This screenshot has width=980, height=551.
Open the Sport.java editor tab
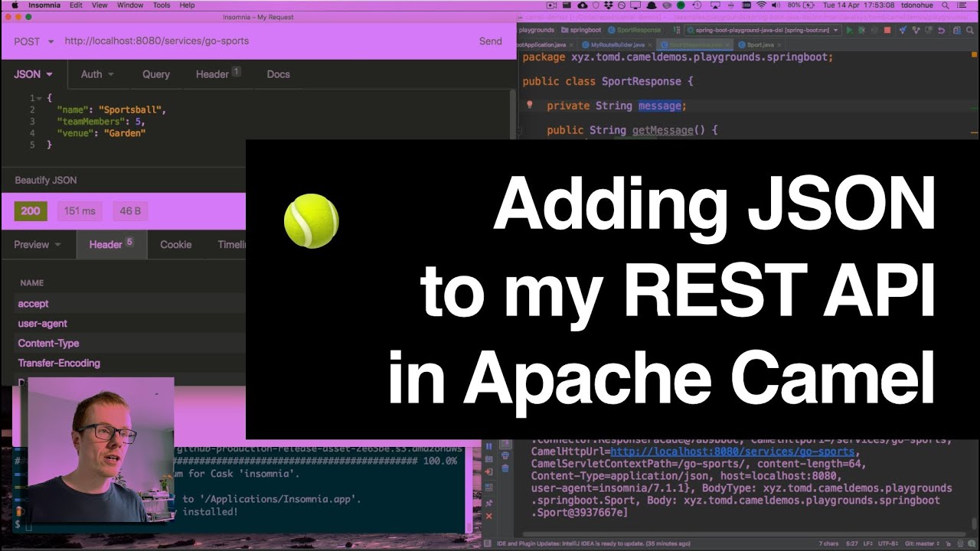point(759,45)
